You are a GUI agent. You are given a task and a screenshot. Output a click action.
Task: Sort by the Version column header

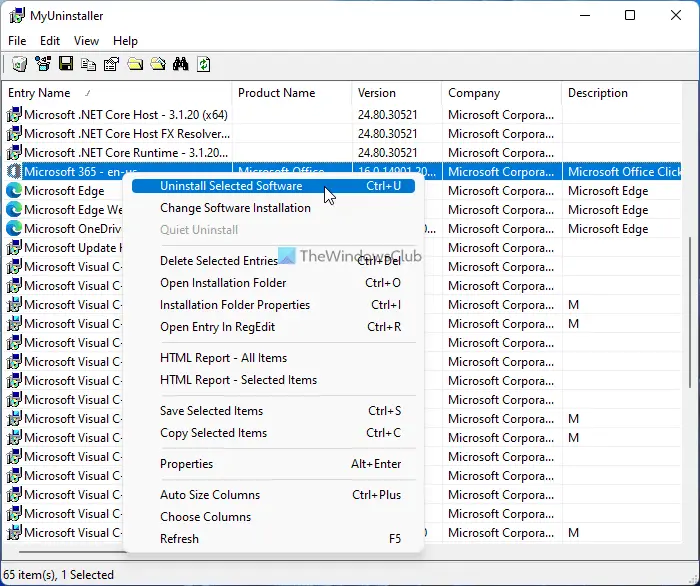397,93
